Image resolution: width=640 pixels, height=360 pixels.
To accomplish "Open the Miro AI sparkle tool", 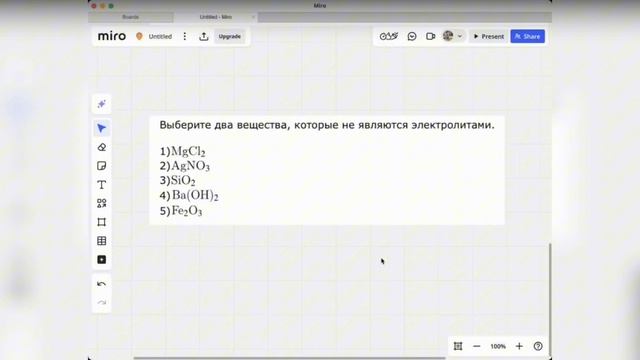I will click(x=102, y=104).
